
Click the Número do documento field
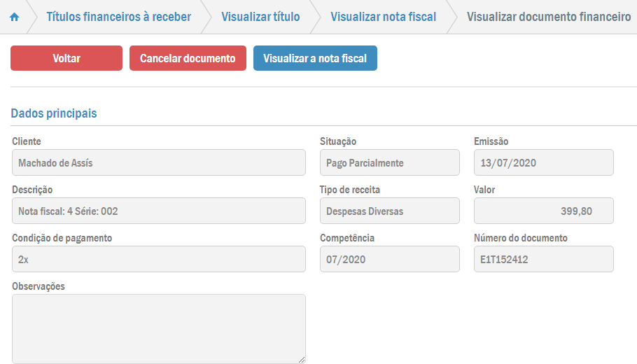pyautogui.click(x=543, y=259)
